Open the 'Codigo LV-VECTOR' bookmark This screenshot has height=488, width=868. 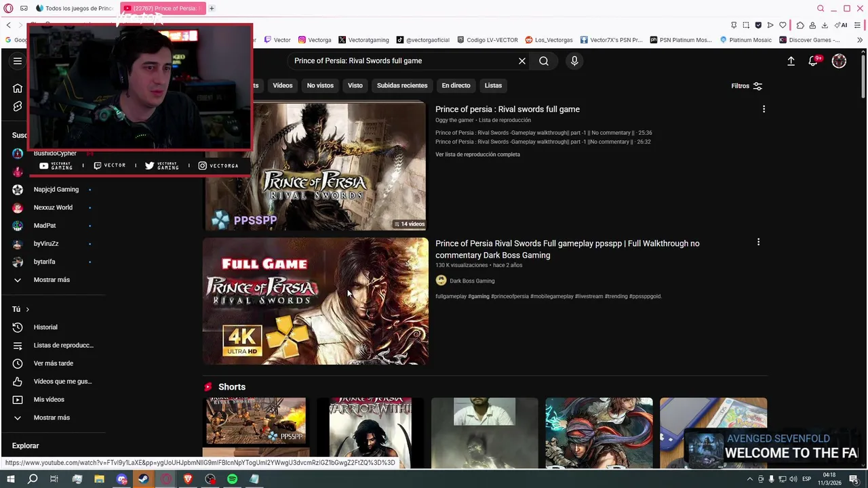[x=488, y=40]
